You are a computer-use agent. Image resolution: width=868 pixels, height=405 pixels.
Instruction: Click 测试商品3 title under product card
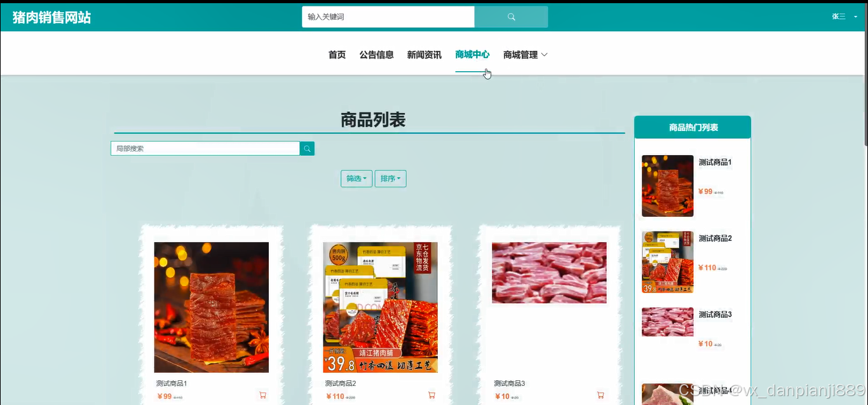(x=510, y=383)
